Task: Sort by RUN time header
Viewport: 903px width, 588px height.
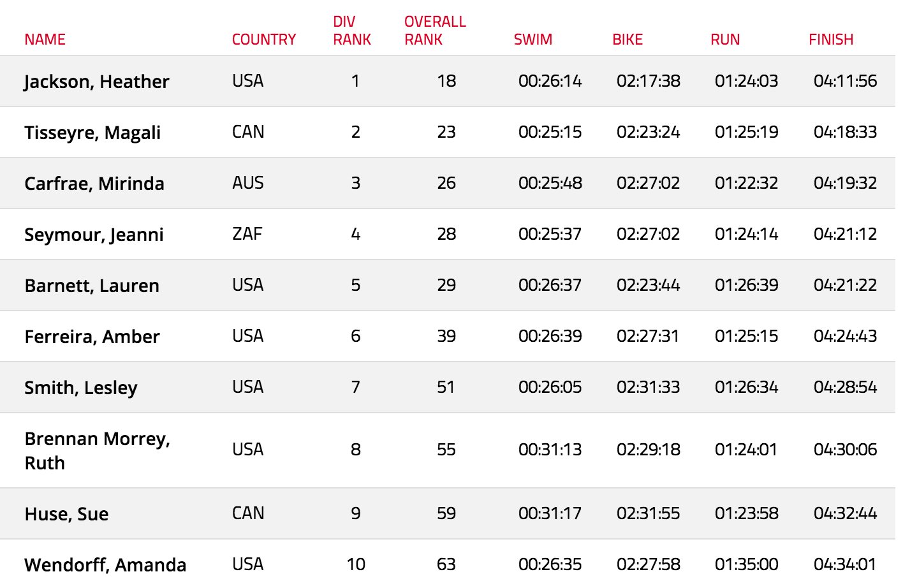Action: [x=725, y=40]
